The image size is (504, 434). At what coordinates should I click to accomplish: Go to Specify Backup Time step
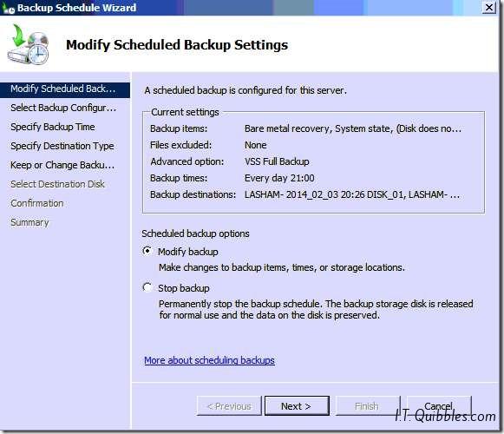(x=53, y=127)
